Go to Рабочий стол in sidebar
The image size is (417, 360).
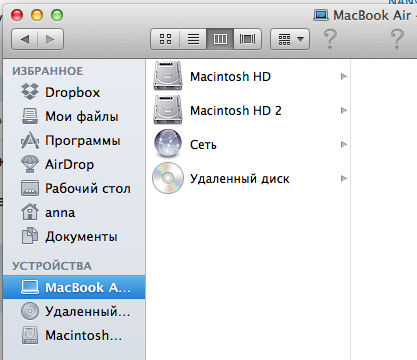[88, 189]
